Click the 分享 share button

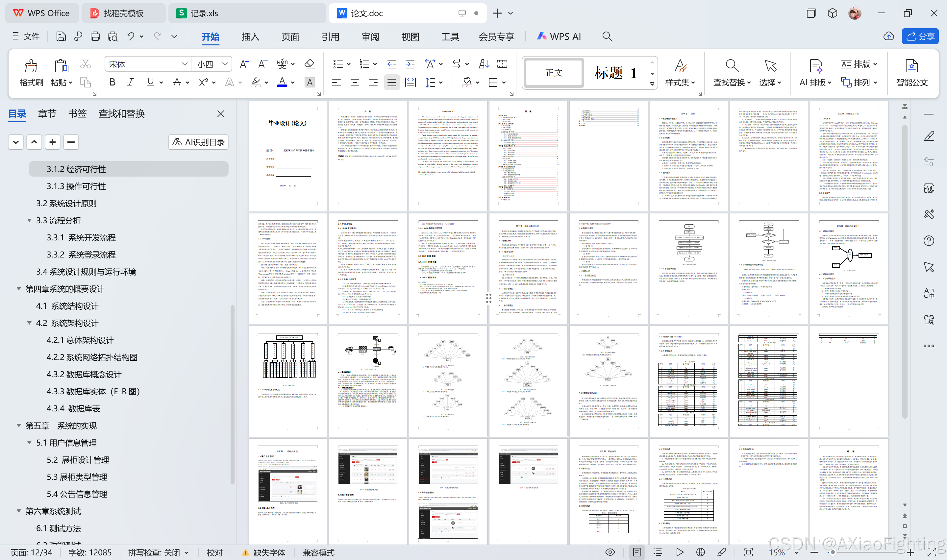(x=920, y=36)
